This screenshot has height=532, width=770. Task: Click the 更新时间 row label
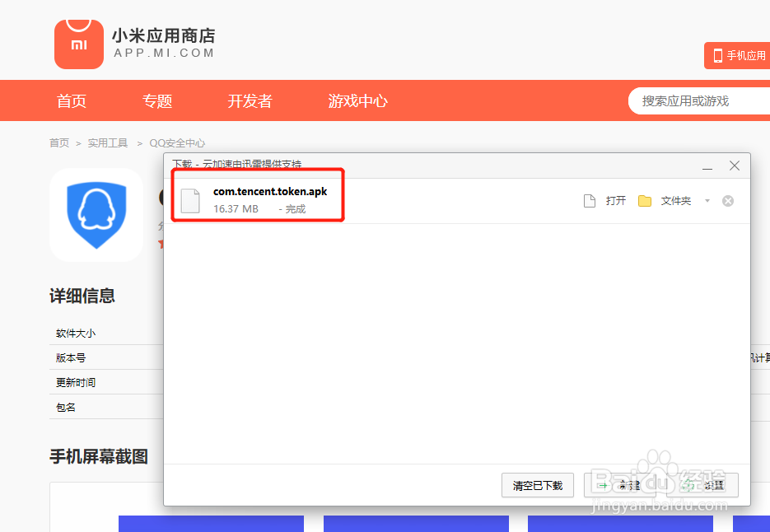click(76, 382)
